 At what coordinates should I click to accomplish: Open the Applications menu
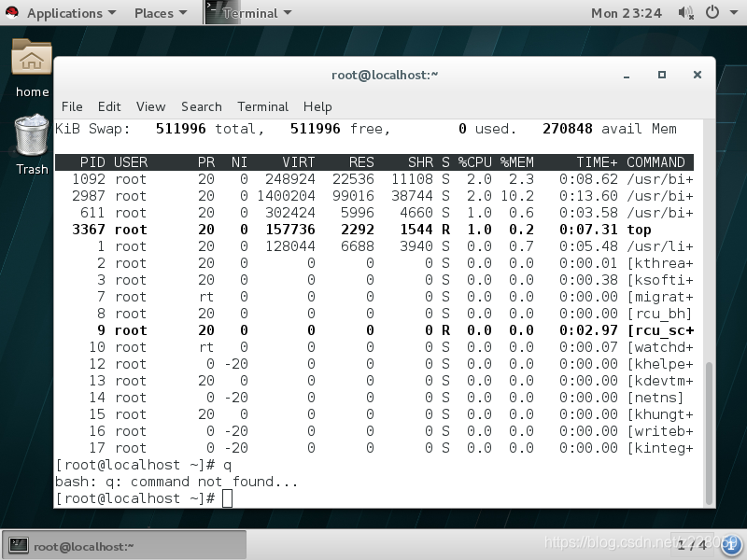coord(71,13)
